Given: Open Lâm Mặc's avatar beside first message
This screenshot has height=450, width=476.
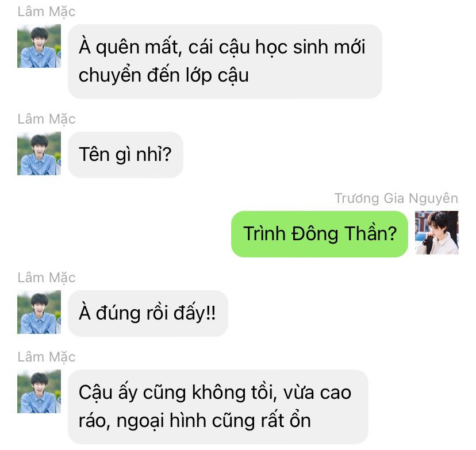Looking at the screenshot, I should [39, 46].
